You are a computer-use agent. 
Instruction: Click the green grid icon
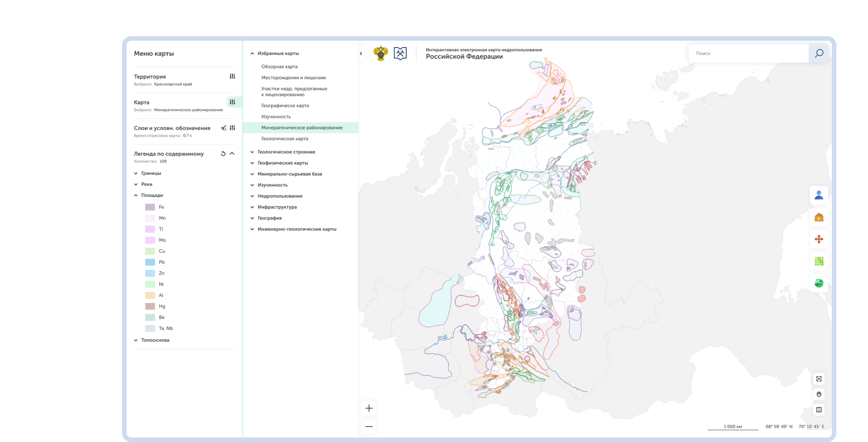(x=819, y=261)
